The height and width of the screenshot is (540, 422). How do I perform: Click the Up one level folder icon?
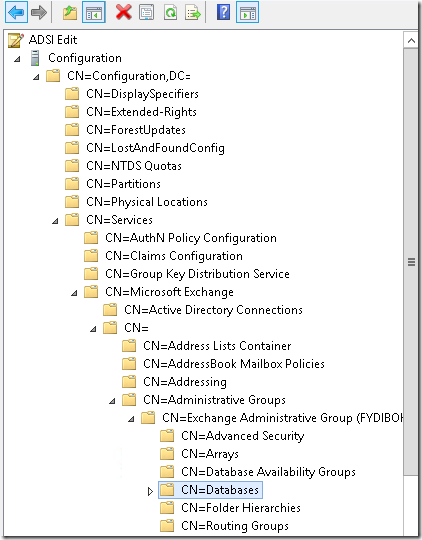(x=70, y=13)
